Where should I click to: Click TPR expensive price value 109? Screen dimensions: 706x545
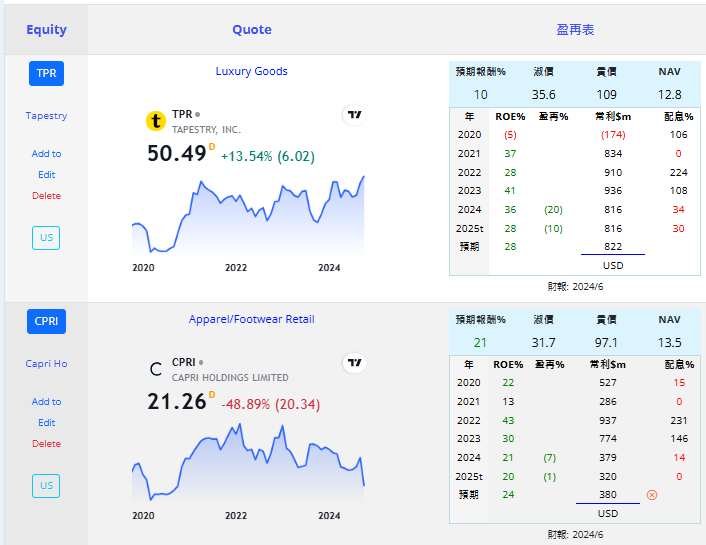point(606,95)
